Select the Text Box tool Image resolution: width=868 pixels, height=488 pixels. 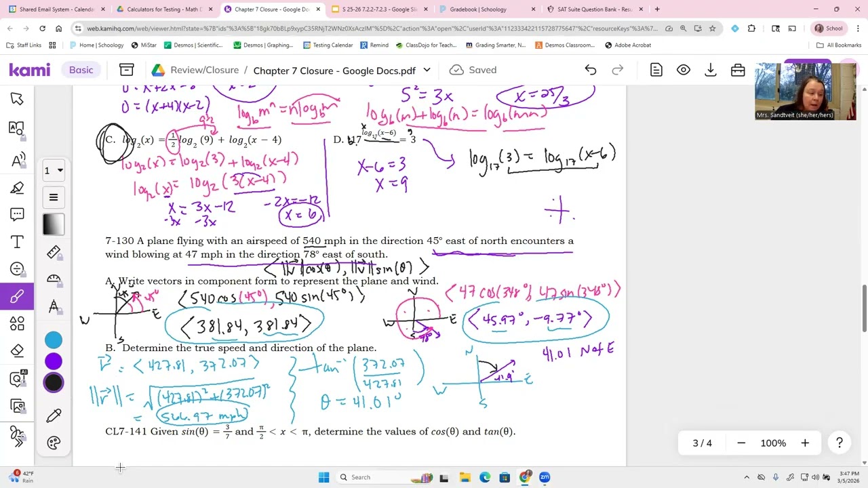pos(17,242)
